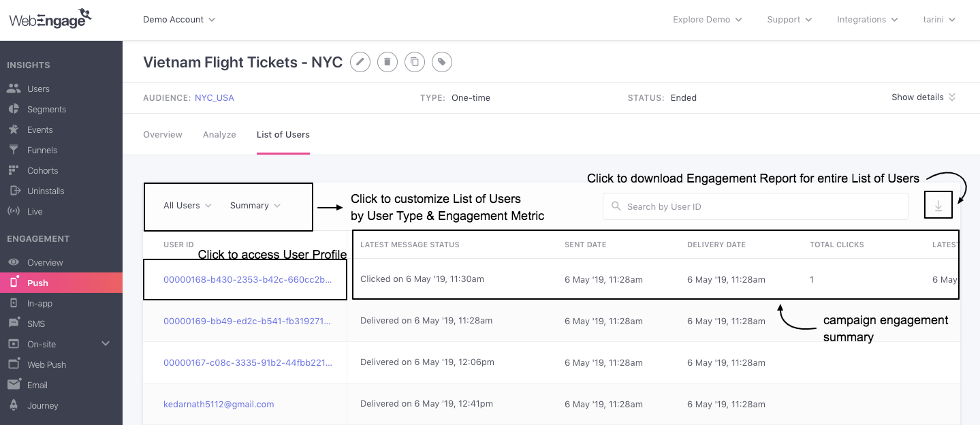The image size is (980, 425).
Task: Open user profile kedarnath5112@gmail.com
Action: [219, 404]
